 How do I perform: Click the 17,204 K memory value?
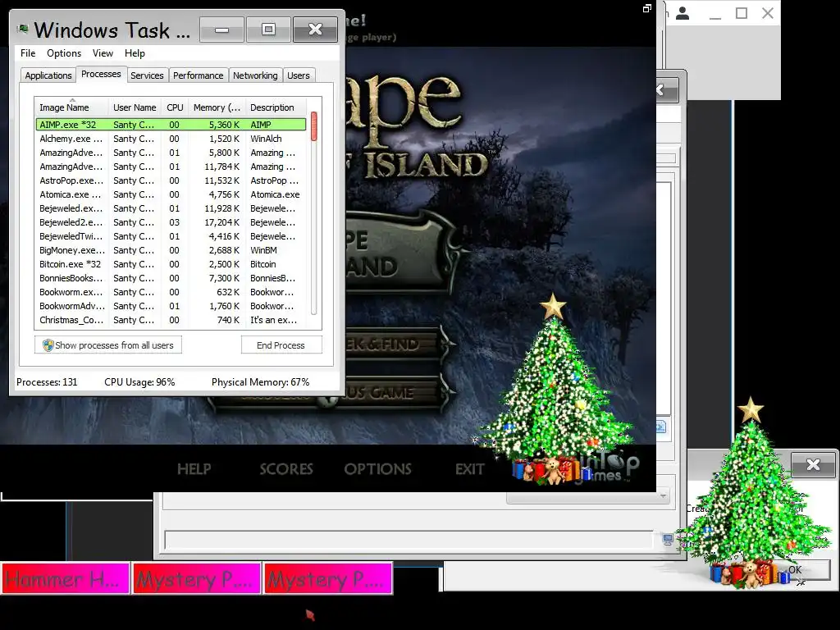pyautogui.click(x=221, y=221)
